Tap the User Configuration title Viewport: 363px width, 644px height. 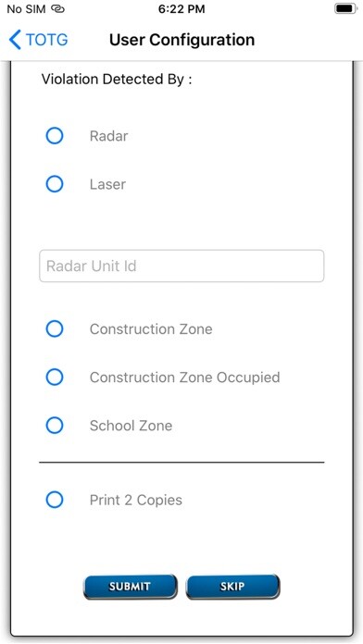pos(182,40)
